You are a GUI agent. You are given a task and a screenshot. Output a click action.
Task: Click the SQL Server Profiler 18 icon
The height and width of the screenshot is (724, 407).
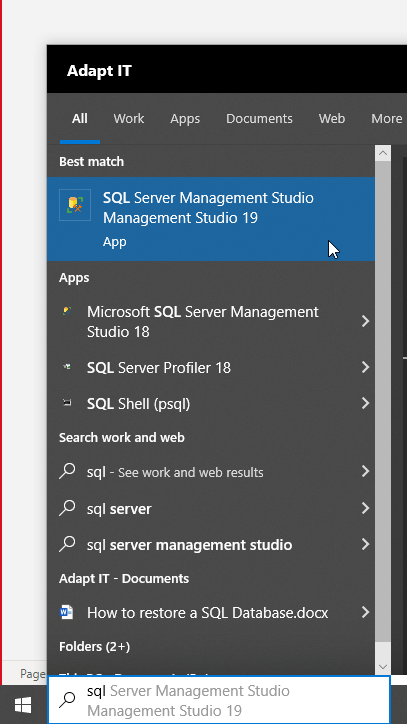(x=67, y=367)
